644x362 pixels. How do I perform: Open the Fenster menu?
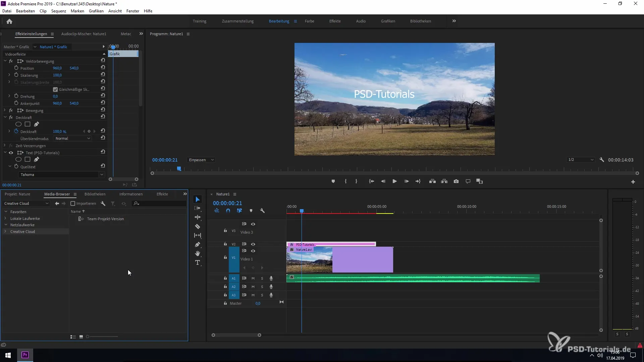pos(133,11)
